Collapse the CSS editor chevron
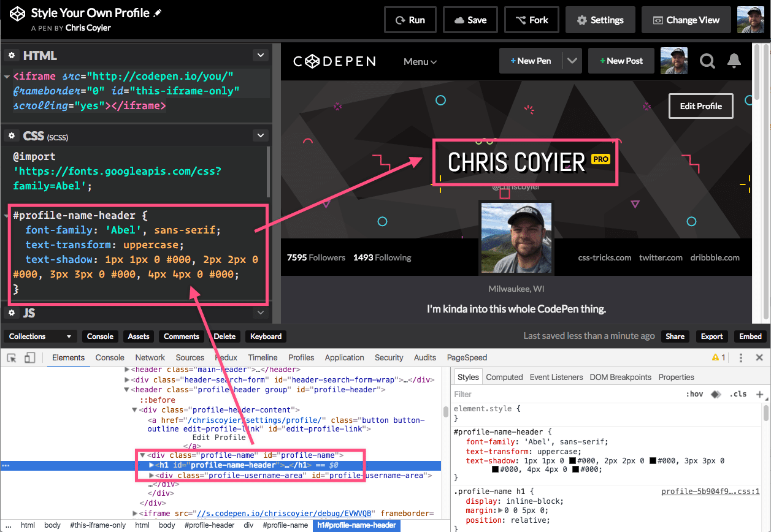Image resolution: width=771 pixels, height=532 pixels. tap(261, 135)
